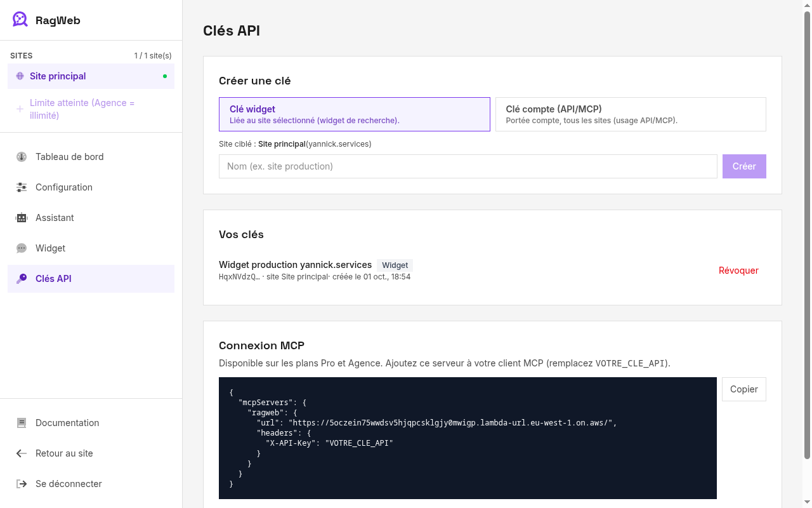Choose the Clé widget key type
812x508 pixels.
coord(355,114)
